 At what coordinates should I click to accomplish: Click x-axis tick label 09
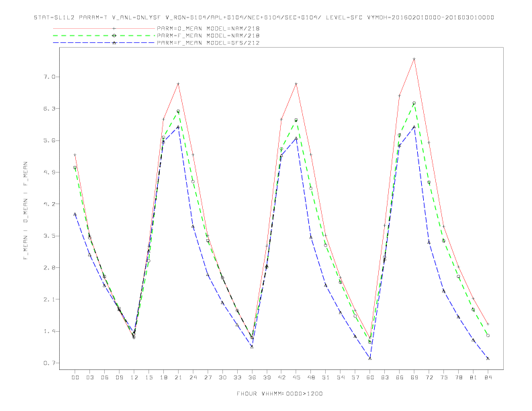click(x=119, y=377)
